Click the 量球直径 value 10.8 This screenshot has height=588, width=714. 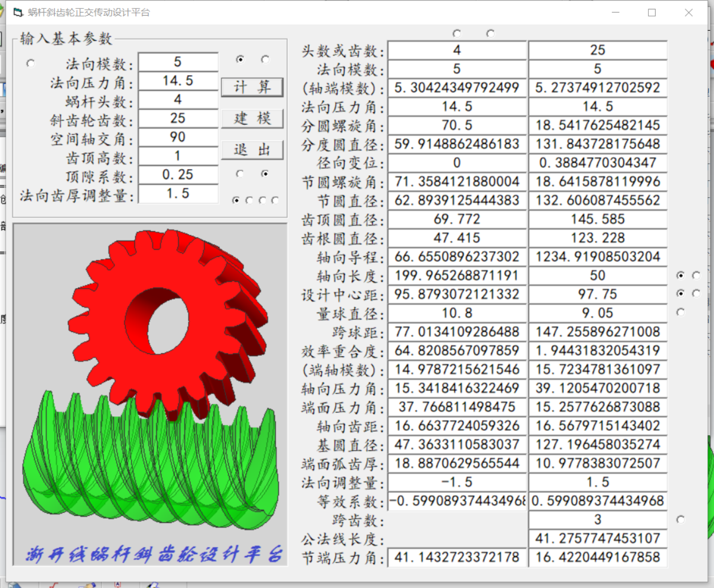click(x=457, y=313)
